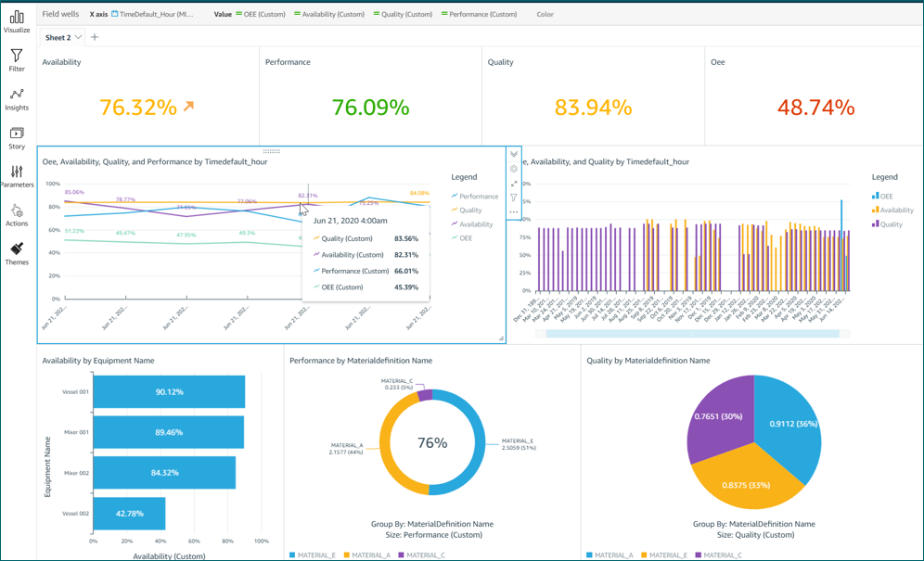The width and height of the screenshot is (924, 561).
Task: Add a new sheet with plus icon
Action: [x=95, y=37]
